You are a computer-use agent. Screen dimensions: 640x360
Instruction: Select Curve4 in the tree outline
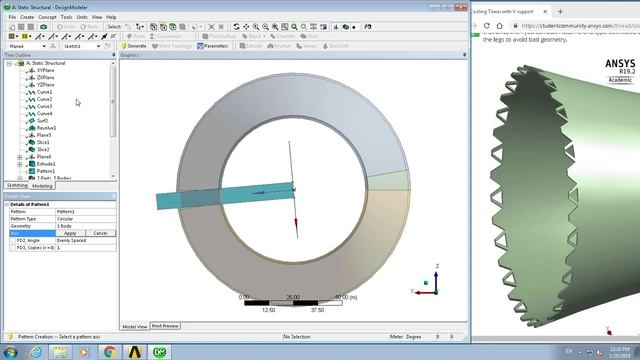(x=44, y=113)
